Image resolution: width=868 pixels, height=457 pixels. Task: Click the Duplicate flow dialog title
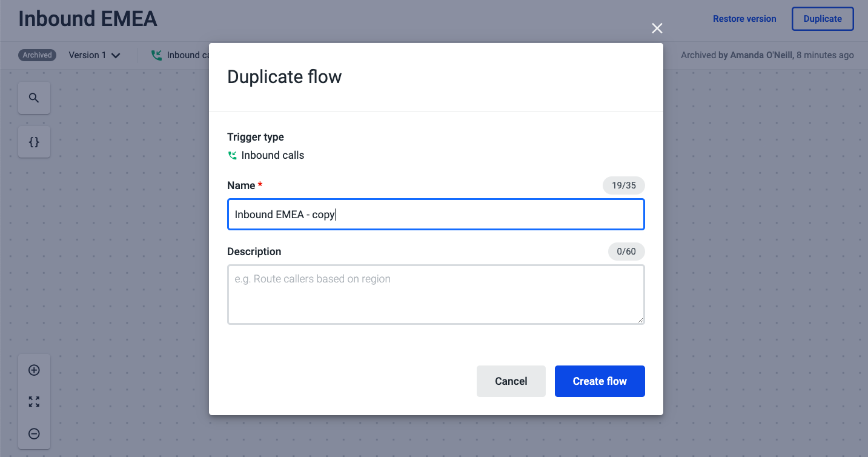coord(284,77)
